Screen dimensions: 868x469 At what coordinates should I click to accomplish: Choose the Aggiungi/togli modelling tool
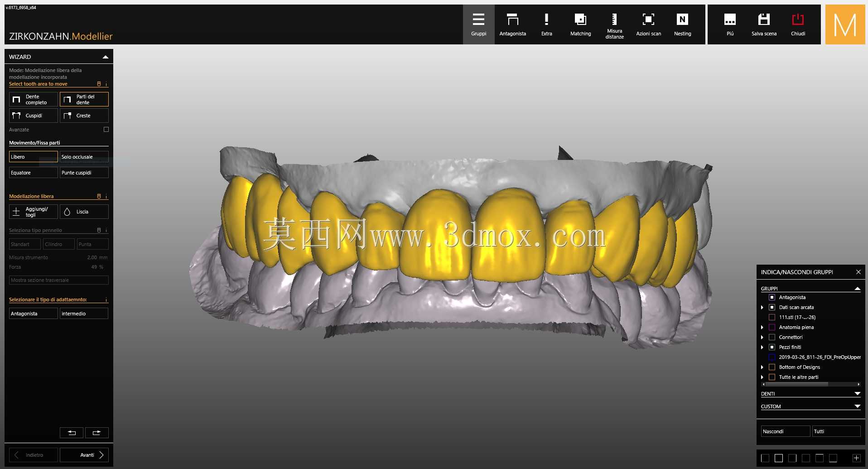click(x=34, y=212)
